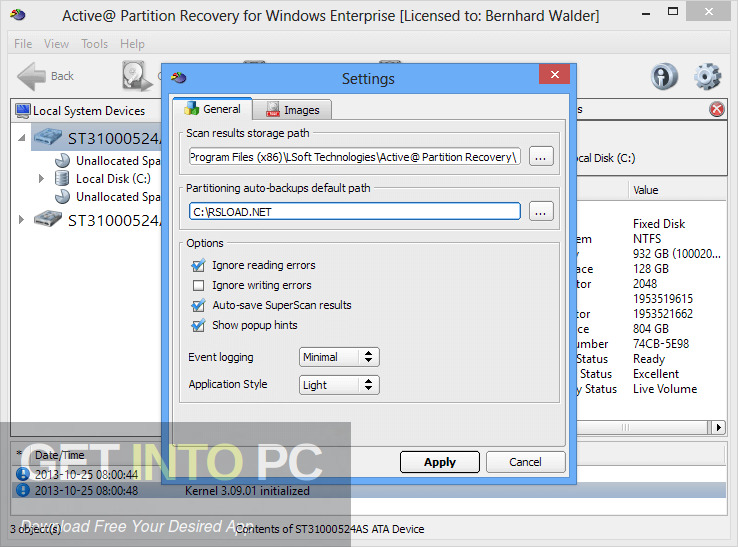Click the Back arrow toolbar icon
Screen dimensions: 738x547
(32, 76)
